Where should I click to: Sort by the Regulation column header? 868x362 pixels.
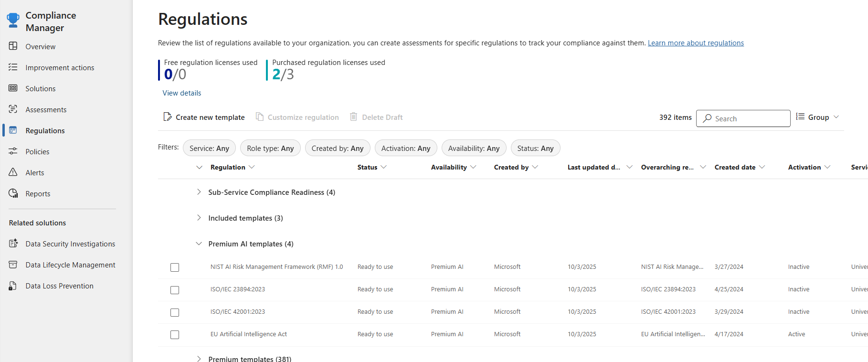tap(233, 167)
